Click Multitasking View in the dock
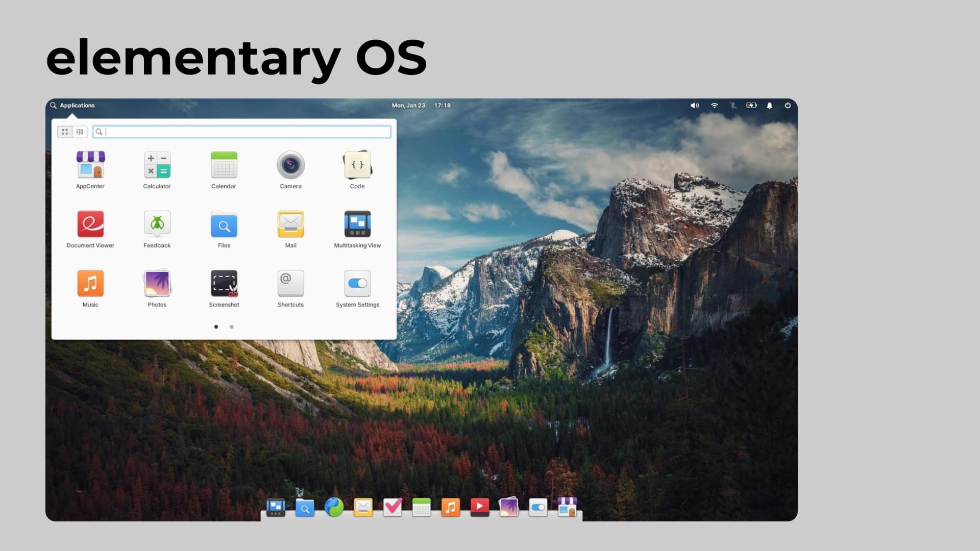Viewport: 980px width, 551px height. coord(276,507)
